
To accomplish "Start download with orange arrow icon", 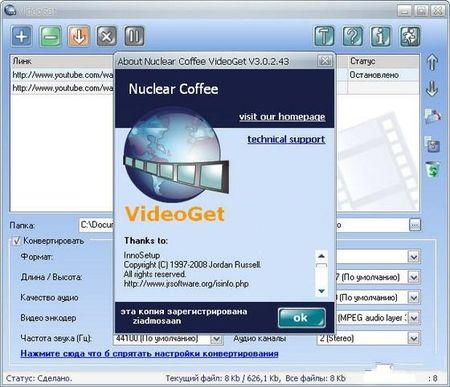I will [79, 36].
